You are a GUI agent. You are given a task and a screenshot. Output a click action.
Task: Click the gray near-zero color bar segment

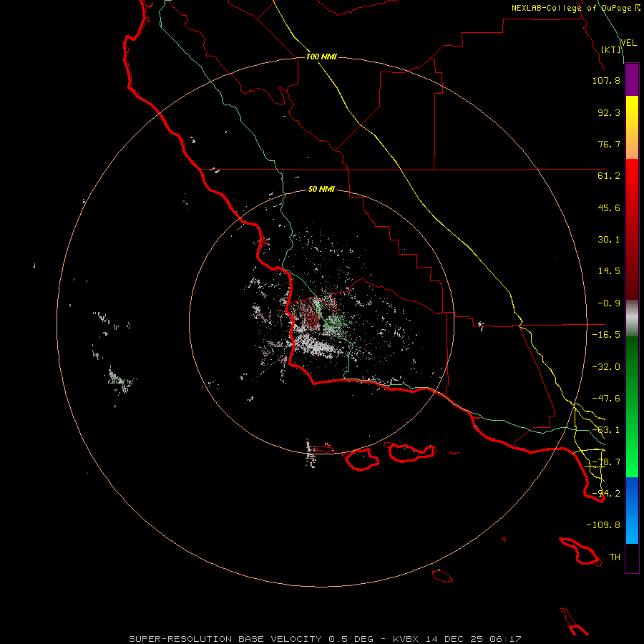click(632, 318)
